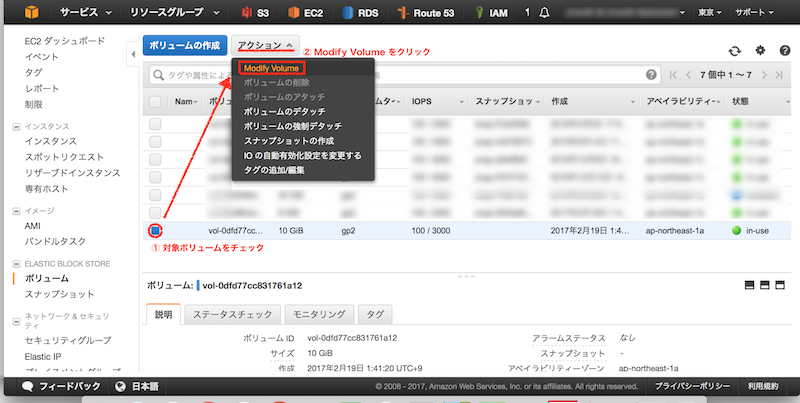Click the help question mark in the search bar
The image size is (800, 403).
point(653,75)
